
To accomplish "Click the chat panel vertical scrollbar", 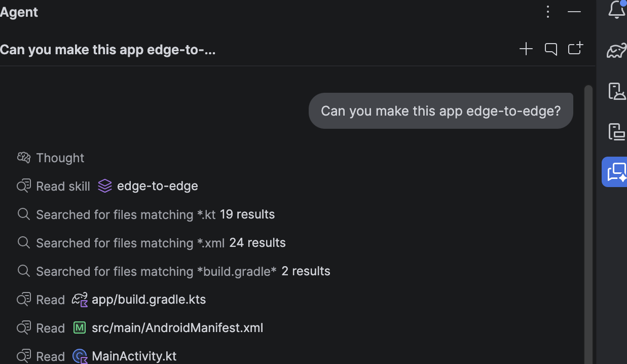I will 588,225.
